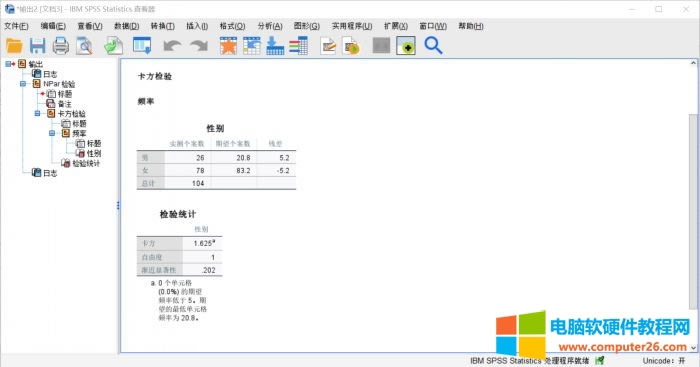This screenshot has height=367, width=700.
Task: Open Print Preview with the magnifier page icon
Action: 84,46
